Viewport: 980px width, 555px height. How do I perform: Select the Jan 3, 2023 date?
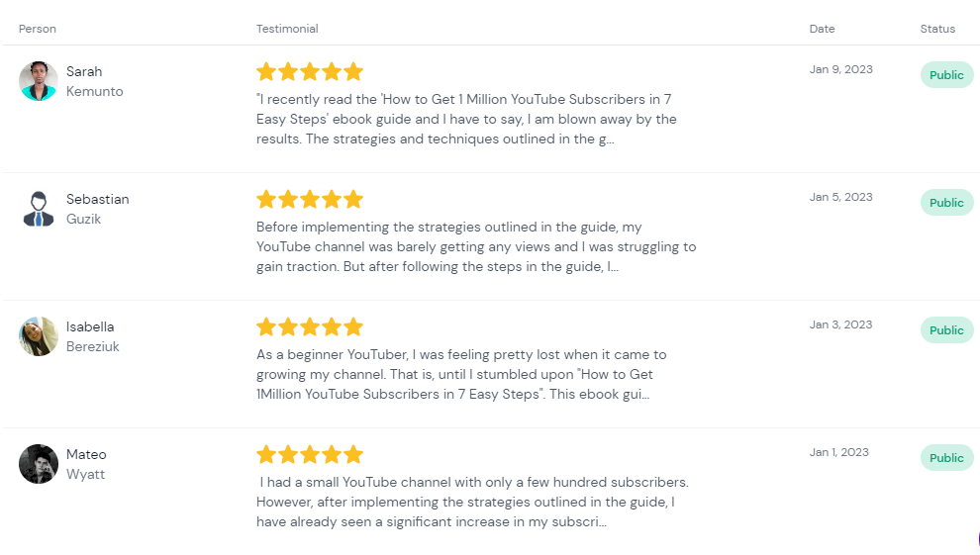point(840,324)
